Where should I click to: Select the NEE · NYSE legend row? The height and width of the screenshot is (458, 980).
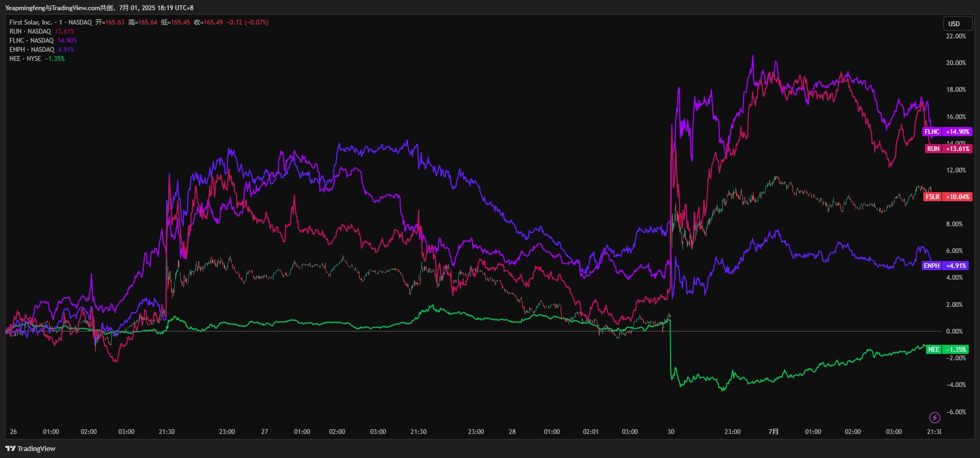pos(37,59)
